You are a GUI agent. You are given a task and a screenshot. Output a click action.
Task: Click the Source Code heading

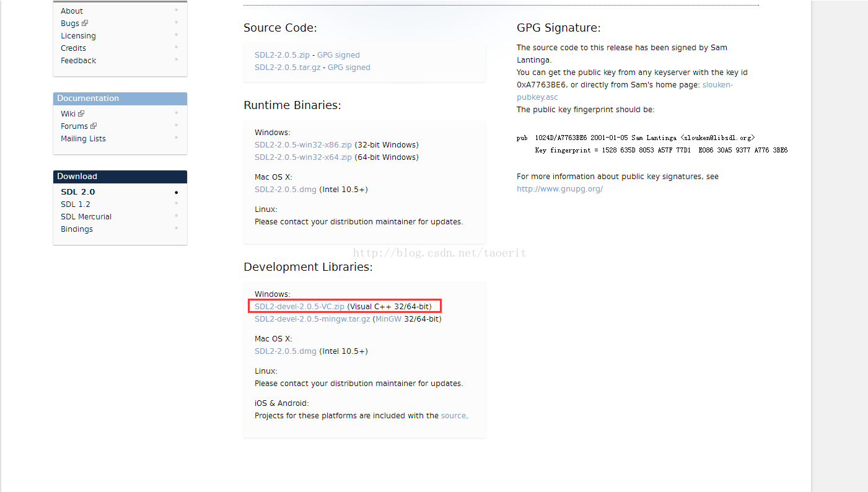click(x=280, y=28)
